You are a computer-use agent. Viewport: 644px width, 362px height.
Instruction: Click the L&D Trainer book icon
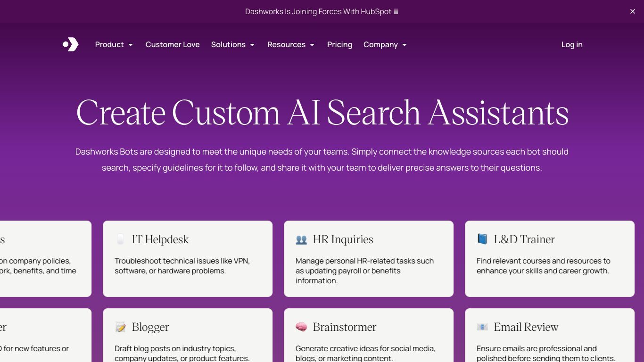[482, 239]
